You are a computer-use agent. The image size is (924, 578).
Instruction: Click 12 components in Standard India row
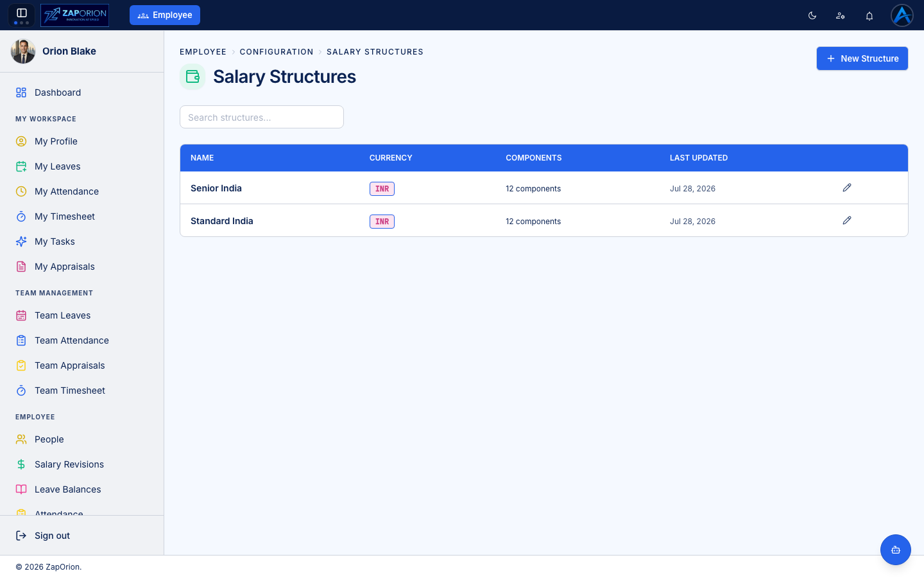pyautogui.click(x=533, y=222)
